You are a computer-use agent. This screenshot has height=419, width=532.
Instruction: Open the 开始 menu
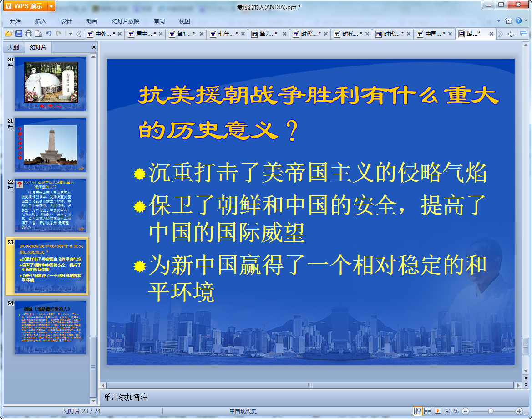tap(15, 21)
